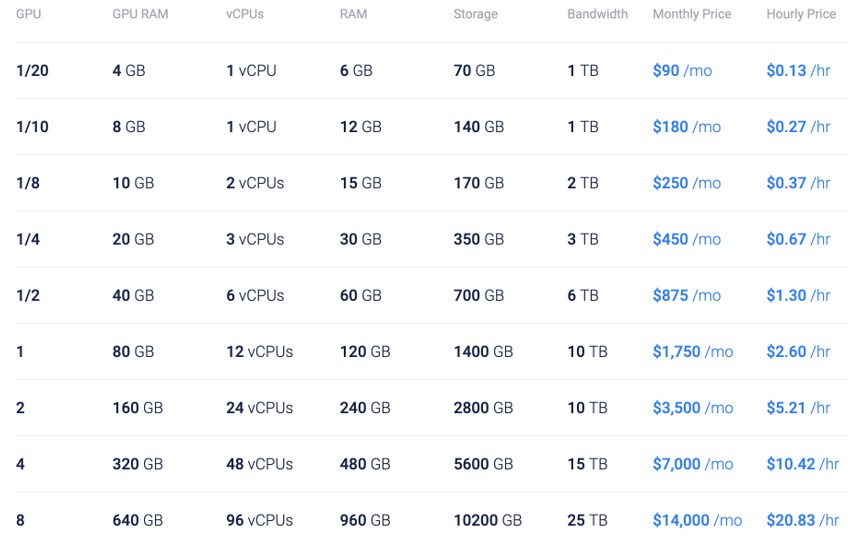Click the $20.83 /hr hourly price
This screenshot has height=539, width=848.
803,521
